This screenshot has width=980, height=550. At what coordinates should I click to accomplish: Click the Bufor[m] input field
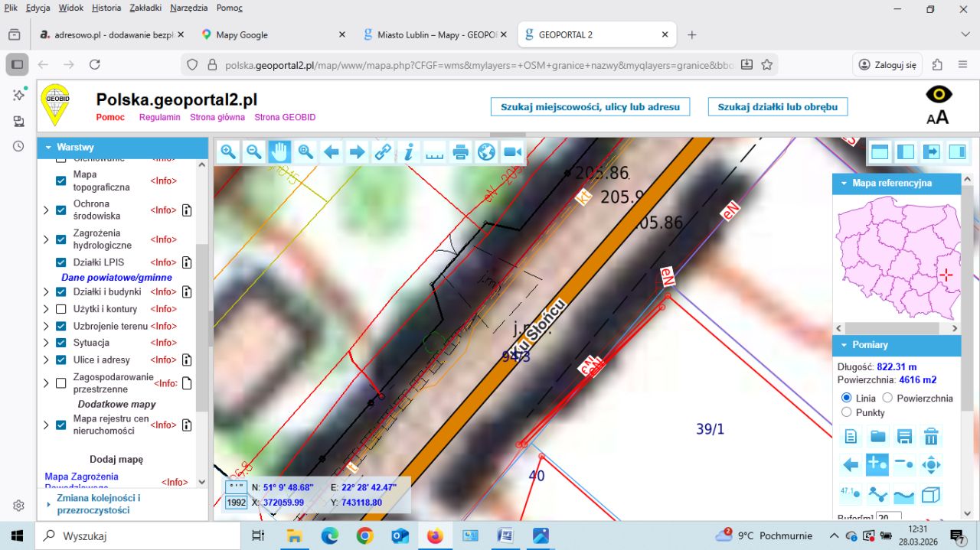888,519
